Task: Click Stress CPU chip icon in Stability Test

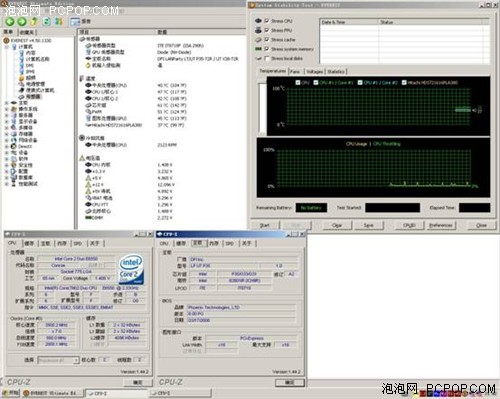Action: [258, 21]
